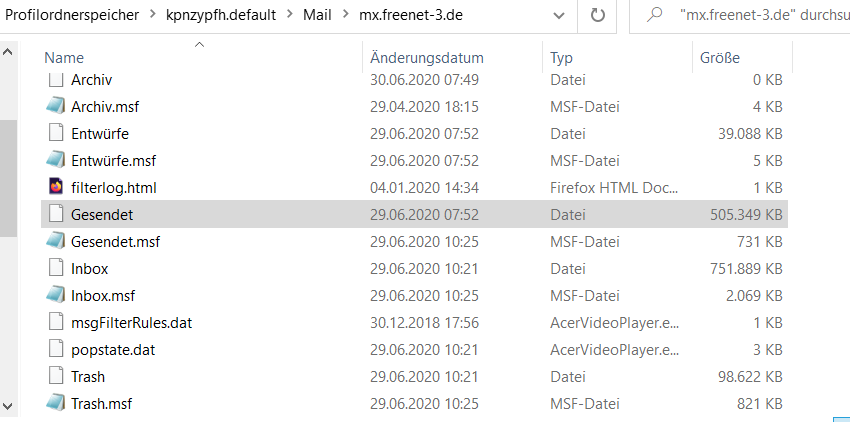Click in the search box for mx.freenet-3.de
The height and width of the screenshot is (422, 850).
click(x=750, y=16)
